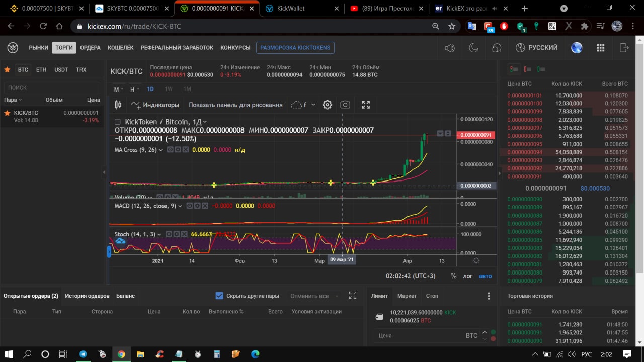Hide the MA Cross indicator with eye icon

tap(170, 150)
